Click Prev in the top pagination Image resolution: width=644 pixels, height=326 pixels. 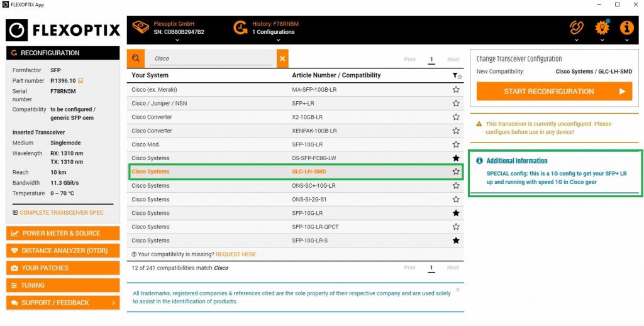[x=410, y=60]
